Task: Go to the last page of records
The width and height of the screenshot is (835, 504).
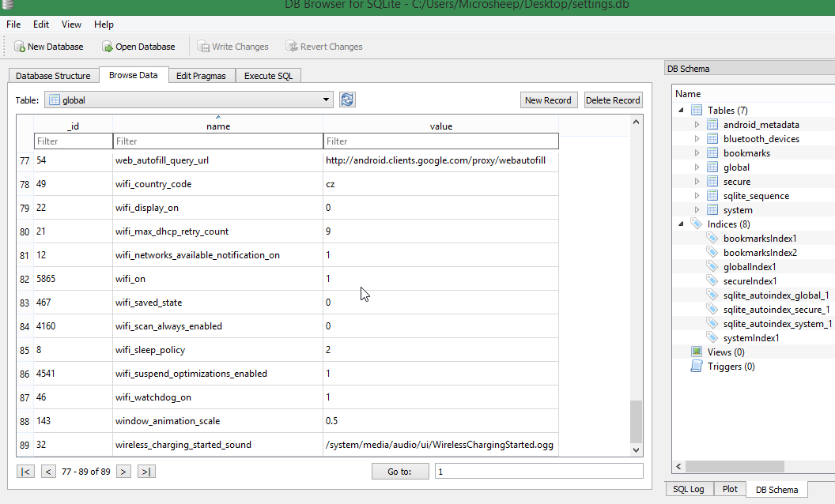Action: (146, 472)
